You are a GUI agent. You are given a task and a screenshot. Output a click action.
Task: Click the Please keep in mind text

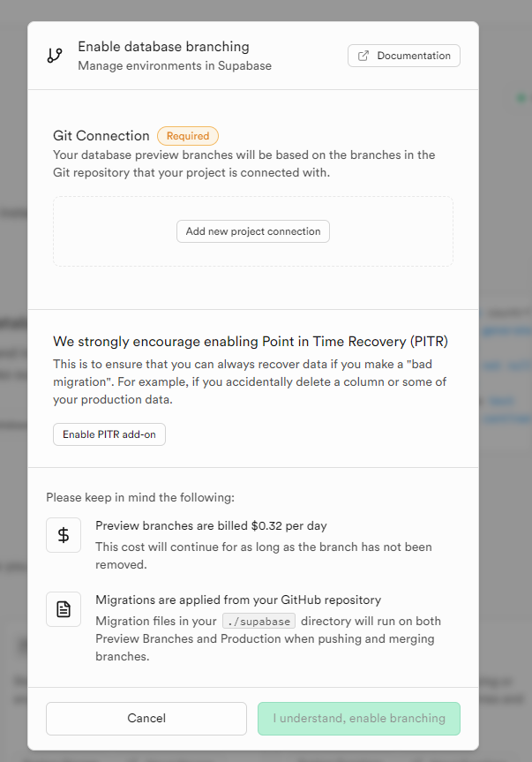[140, 498]
